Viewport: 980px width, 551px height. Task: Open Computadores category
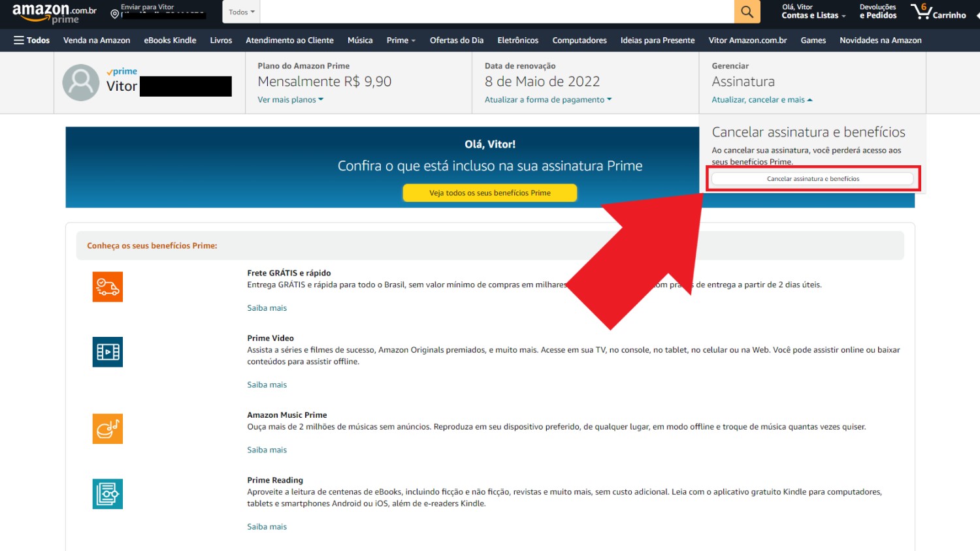click(580, 40)
